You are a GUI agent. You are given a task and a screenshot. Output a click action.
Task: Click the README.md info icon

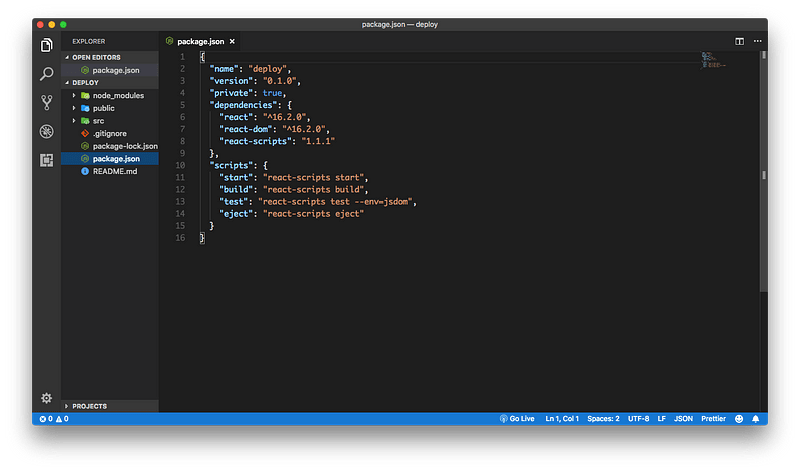(x=85, y=171)
